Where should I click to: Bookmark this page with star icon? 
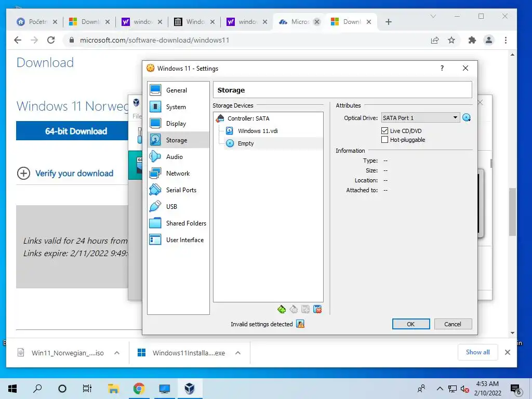pyautogui.click(x=451, y=41)
